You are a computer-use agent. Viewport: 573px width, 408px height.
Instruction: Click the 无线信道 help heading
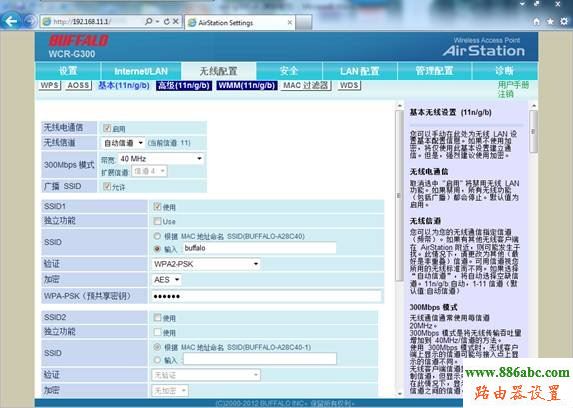425,221
